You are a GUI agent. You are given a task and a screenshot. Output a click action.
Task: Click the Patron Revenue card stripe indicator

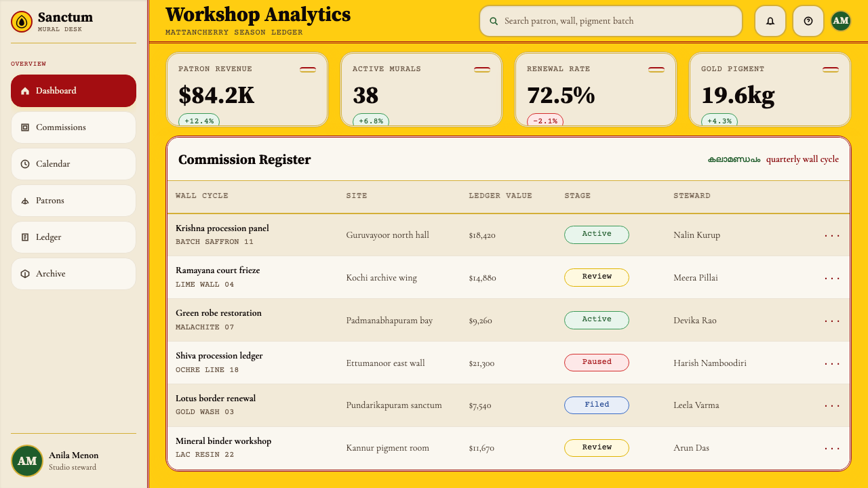(308, 69)
